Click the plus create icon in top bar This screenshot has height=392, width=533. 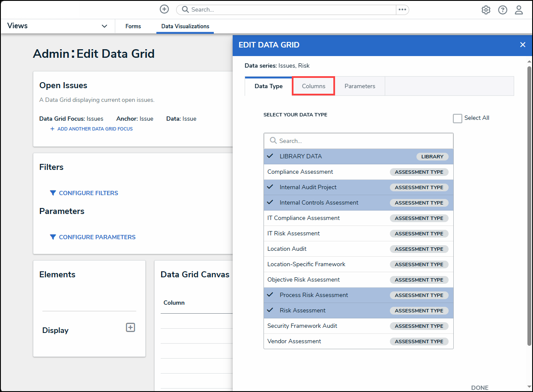click(x=164, y=9)
